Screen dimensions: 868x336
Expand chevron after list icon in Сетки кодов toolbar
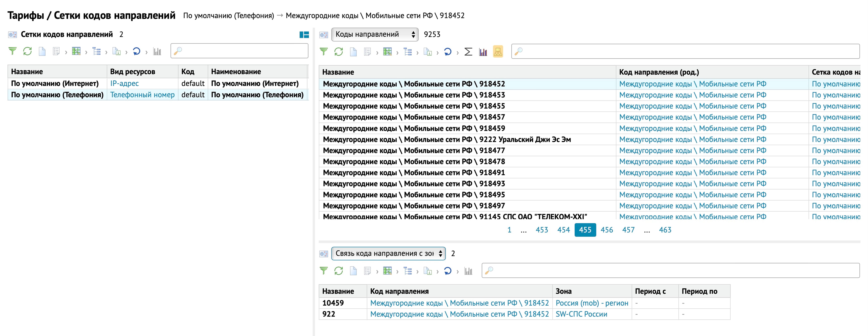[66, 52]
